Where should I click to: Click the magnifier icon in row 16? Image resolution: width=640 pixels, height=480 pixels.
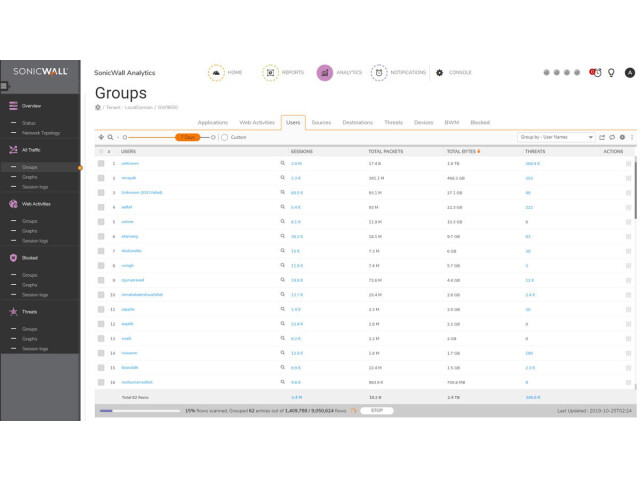282,382
